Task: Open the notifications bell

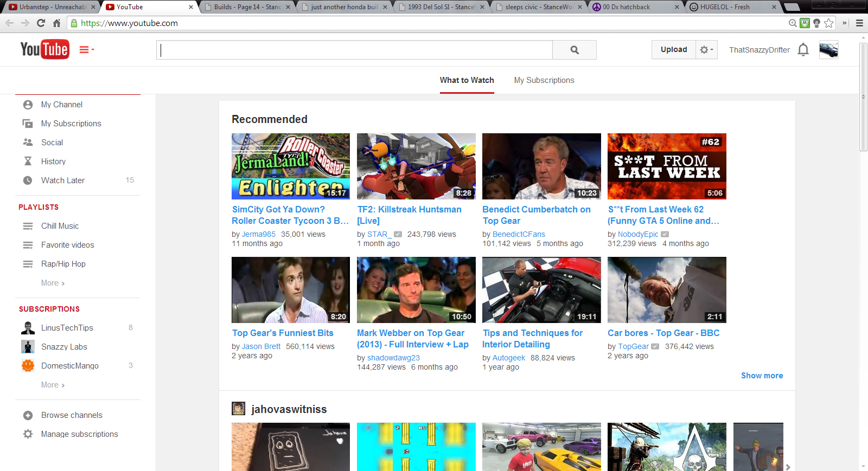Action: pyautogui.click(x=803, y=50)
